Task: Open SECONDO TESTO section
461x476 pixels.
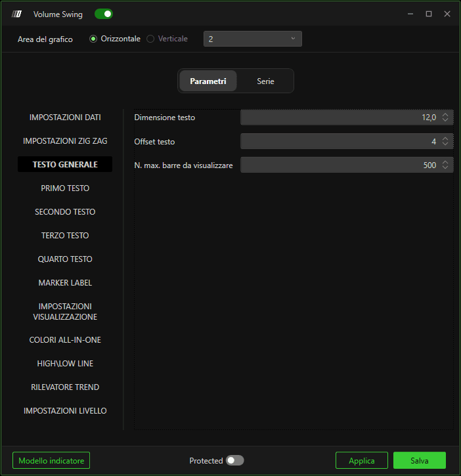Action: click(65, 212)
